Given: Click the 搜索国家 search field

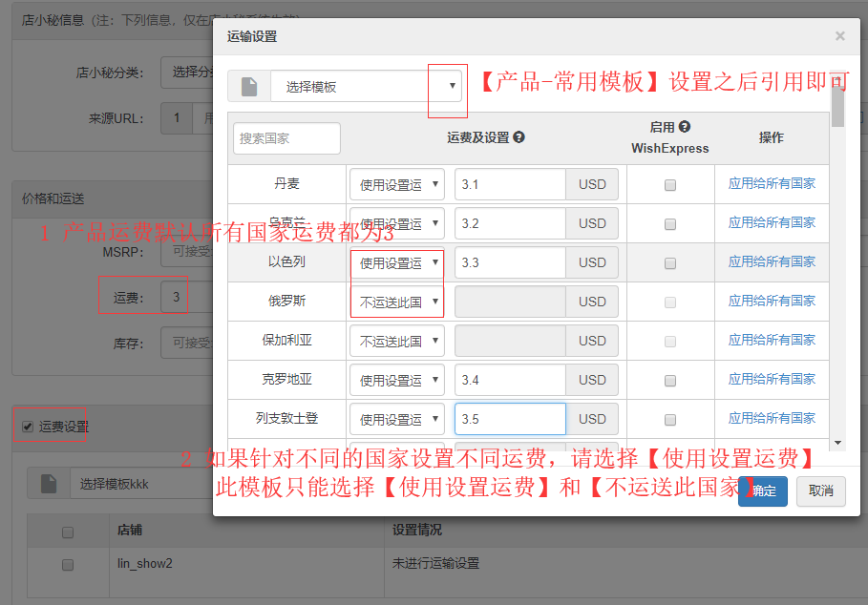Looking at the screenshot, I should [286, 138].
